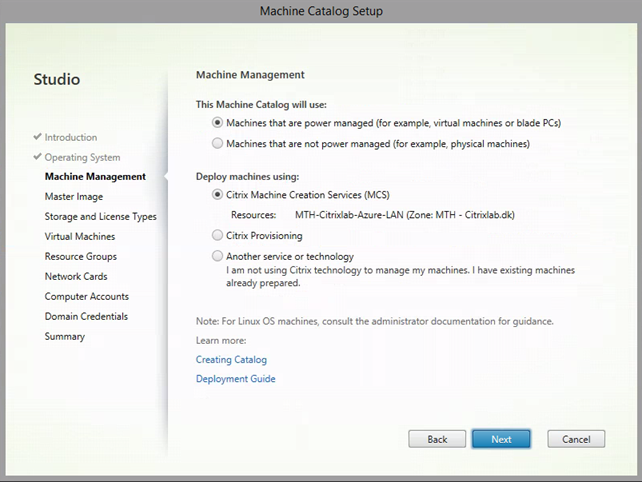Click the Machine Management heading text
This screenshot has height=482, width=642.
[x=250, y=75]
